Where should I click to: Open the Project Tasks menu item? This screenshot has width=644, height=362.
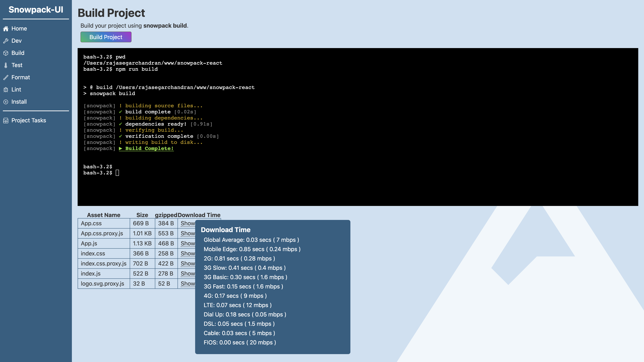[29, 120]
